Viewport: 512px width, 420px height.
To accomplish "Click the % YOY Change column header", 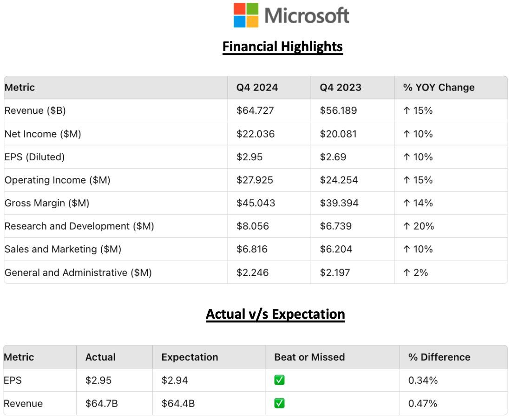I will click(439, 87).
